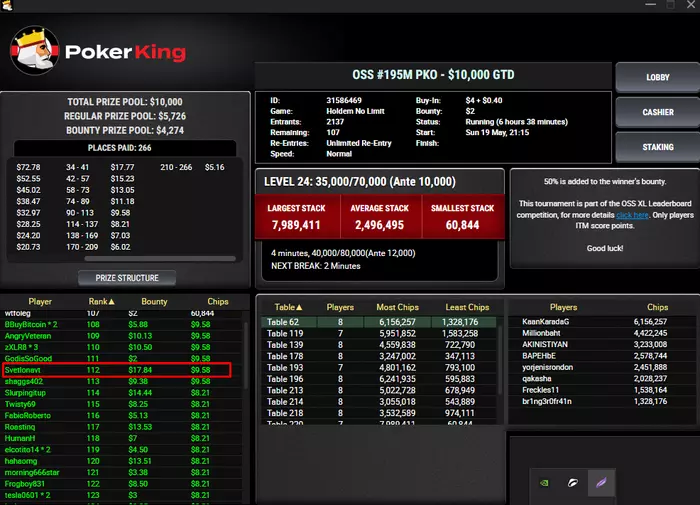
Task: Select player hahaomg
Action: tap(121, 461)
